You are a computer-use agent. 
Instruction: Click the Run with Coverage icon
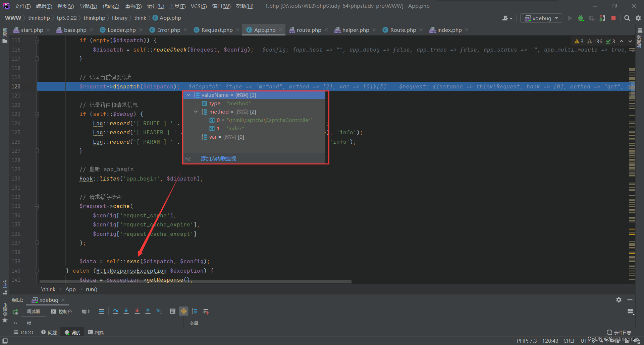[x=592, y=18]
